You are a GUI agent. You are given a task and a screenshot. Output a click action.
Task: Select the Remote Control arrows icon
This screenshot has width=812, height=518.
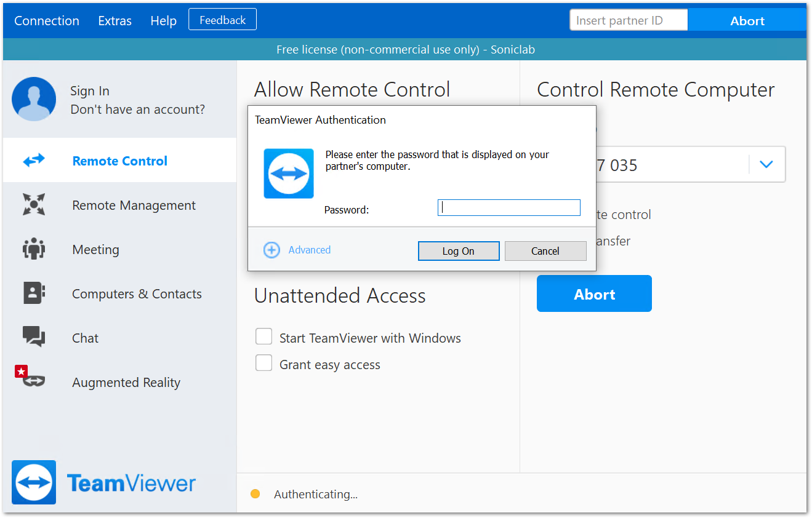point(34,161)
